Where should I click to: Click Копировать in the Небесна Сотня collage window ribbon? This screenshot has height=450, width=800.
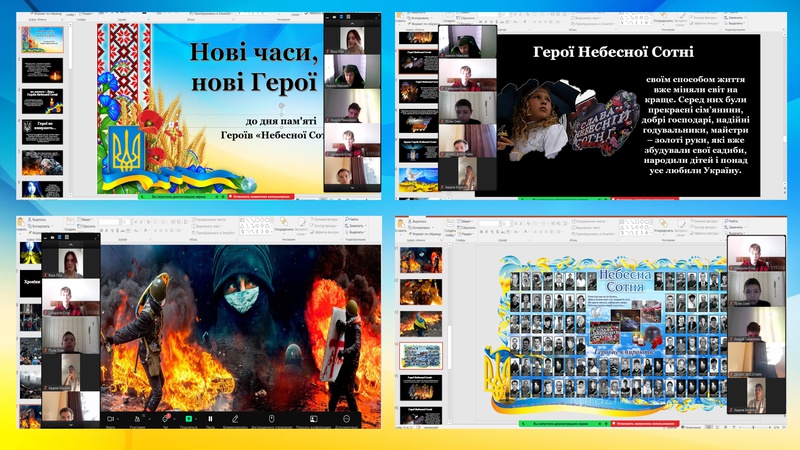[420, 228]
